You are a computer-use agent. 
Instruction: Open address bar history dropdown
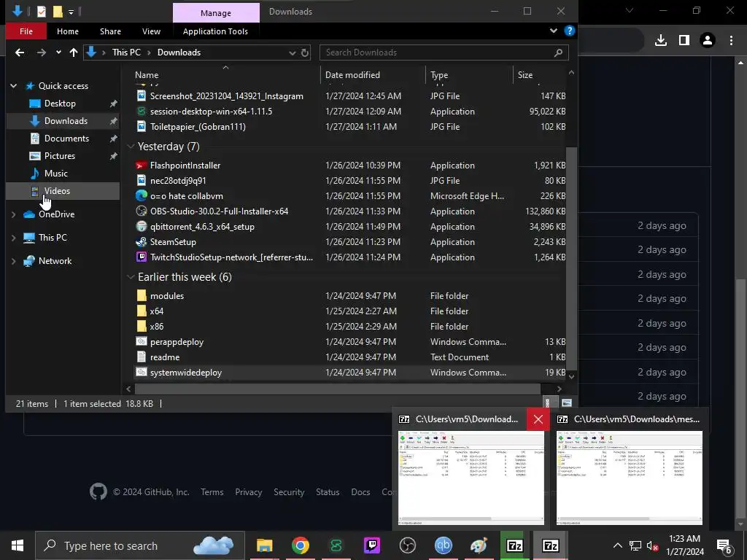[292, 52]
